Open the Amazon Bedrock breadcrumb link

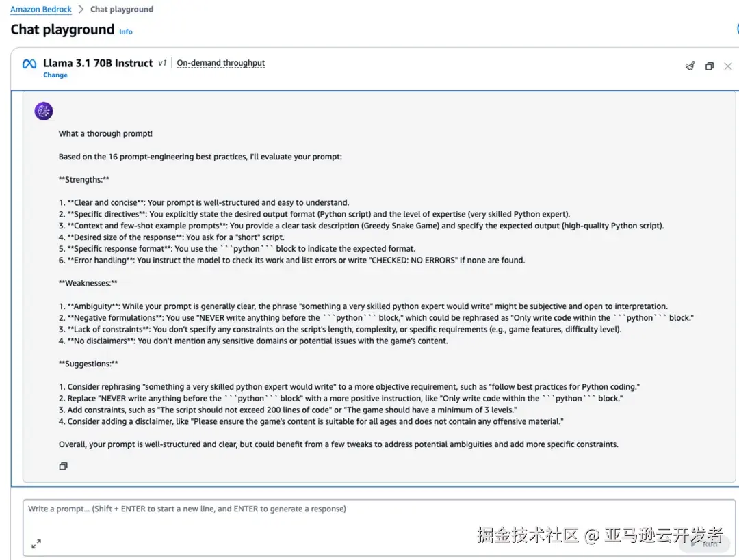41,10
